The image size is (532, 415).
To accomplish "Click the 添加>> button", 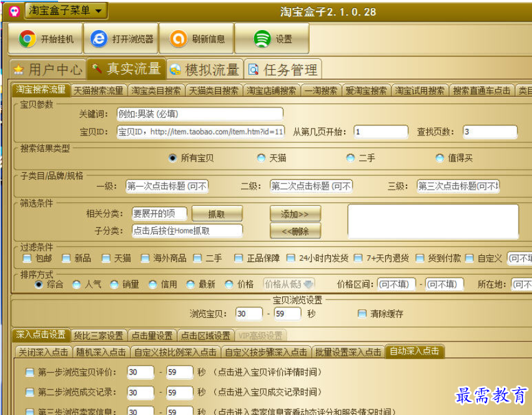I will coord(295,214).
